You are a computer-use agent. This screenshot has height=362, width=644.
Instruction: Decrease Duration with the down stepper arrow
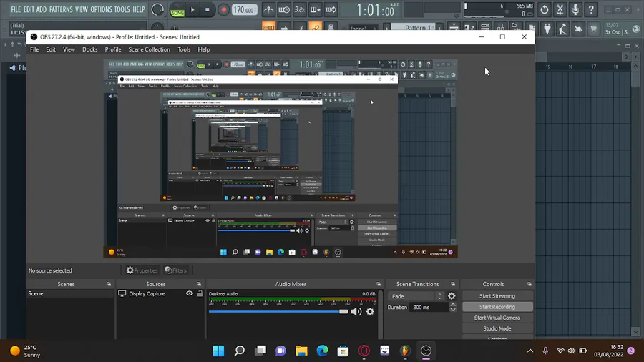point(453,310)
